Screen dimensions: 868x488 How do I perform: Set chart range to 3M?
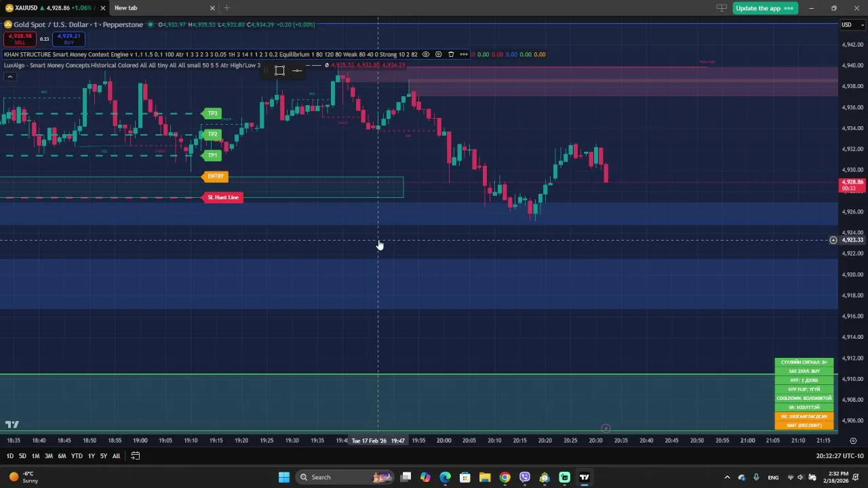pos(48,456)
